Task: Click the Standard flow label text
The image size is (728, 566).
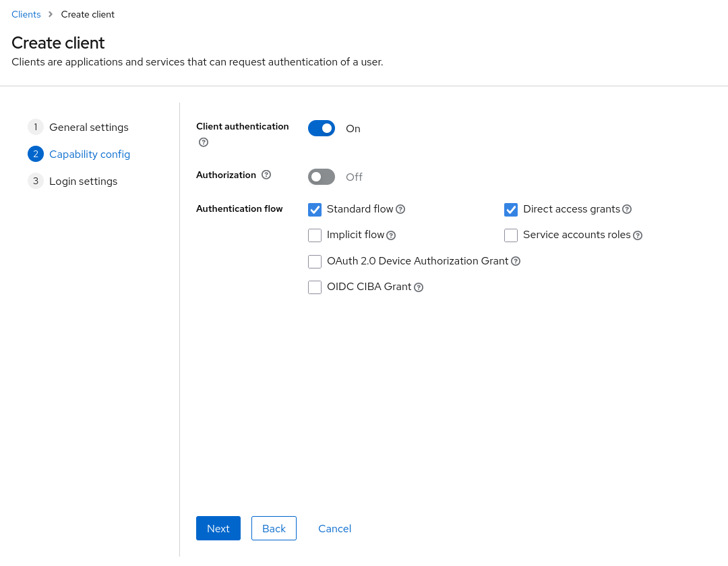Action: [360, 209]
